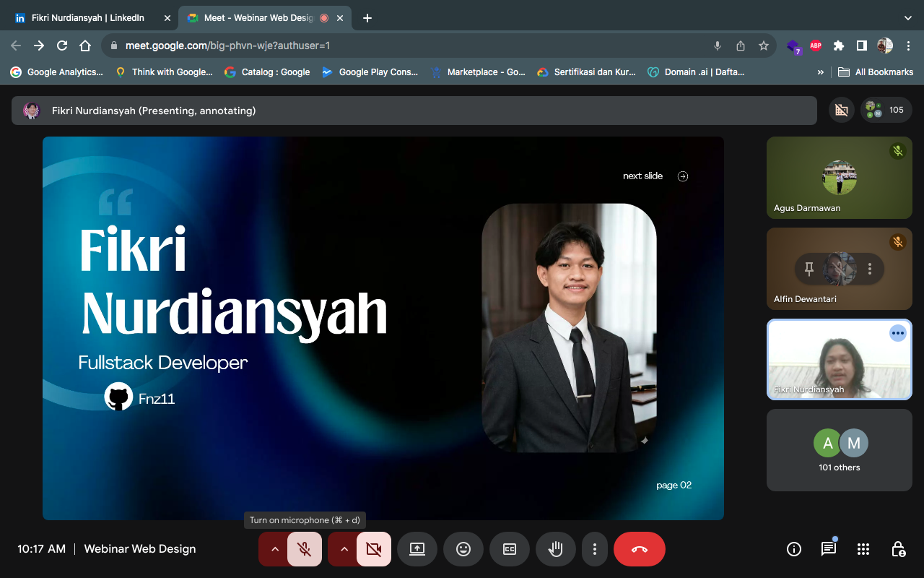Open the chat panel
924x578 pixels.
click(x=829, y=549)
